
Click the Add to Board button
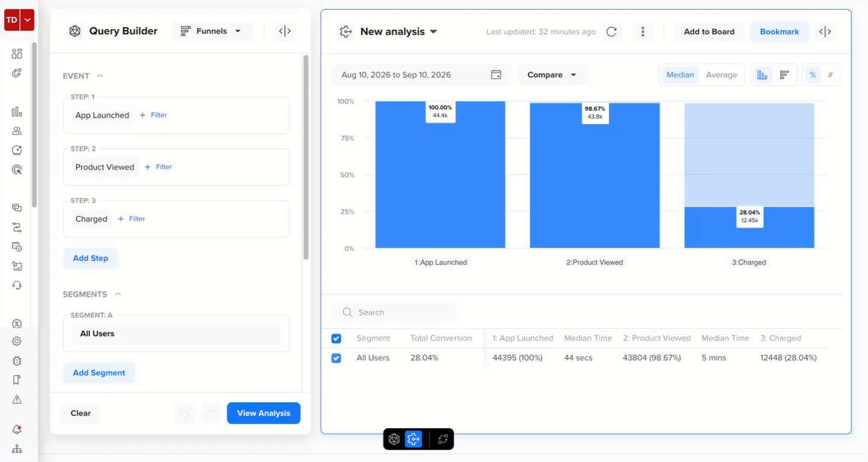point(709,31)
